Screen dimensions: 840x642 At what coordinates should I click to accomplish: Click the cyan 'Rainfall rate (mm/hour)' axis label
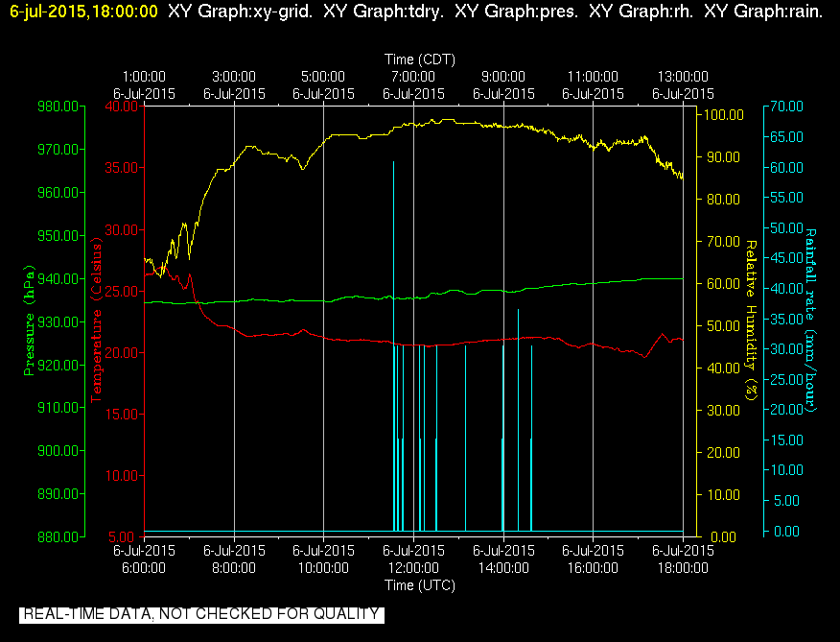(811, 321)
